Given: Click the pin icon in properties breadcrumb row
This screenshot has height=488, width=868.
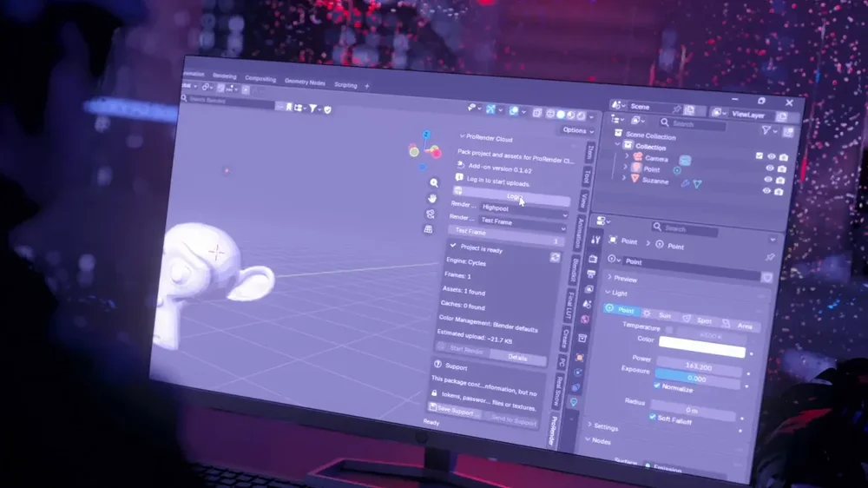Looking at the screenshot, I should [769, 258].
